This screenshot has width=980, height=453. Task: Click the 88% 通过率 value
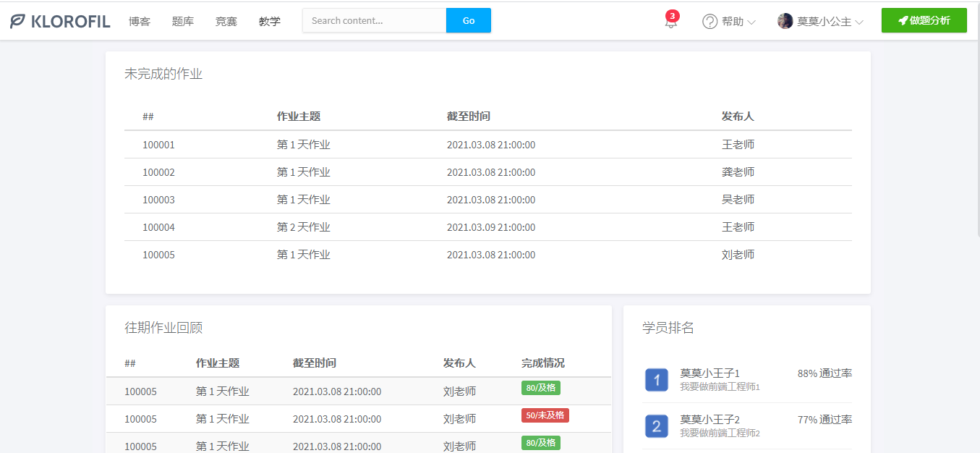(x=825, y=373)
